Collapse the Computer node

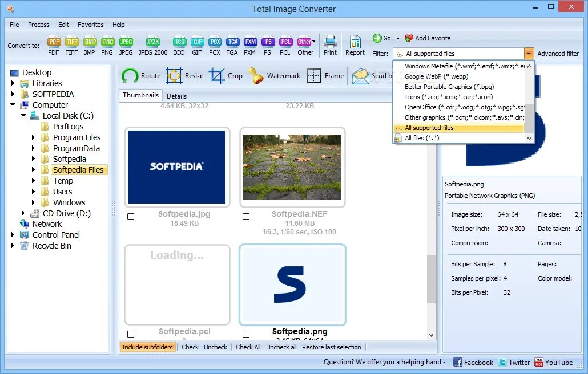pos(13,105)
